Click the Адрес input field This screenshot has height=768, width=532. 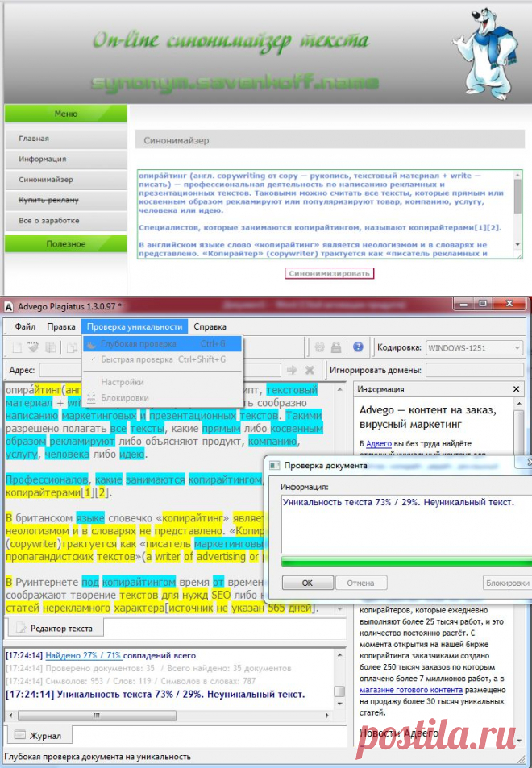(x=160, y=370)
